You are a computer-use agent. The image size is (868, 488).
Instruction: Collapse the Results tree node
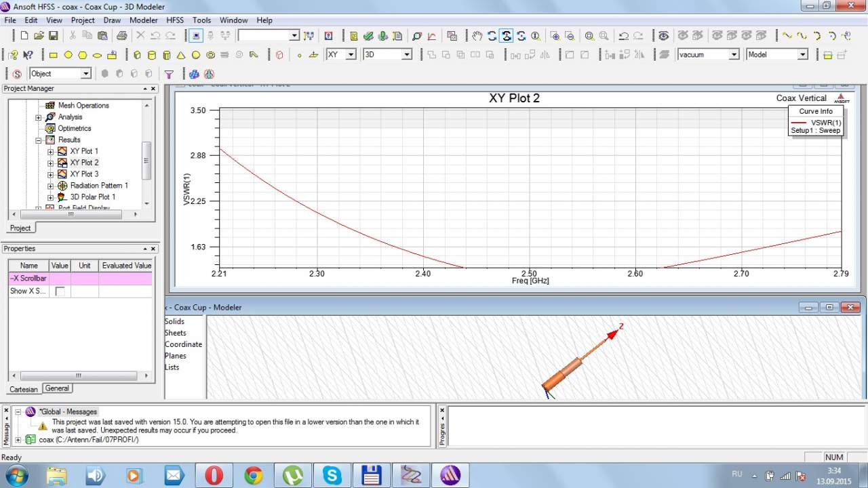click(39, 140)
